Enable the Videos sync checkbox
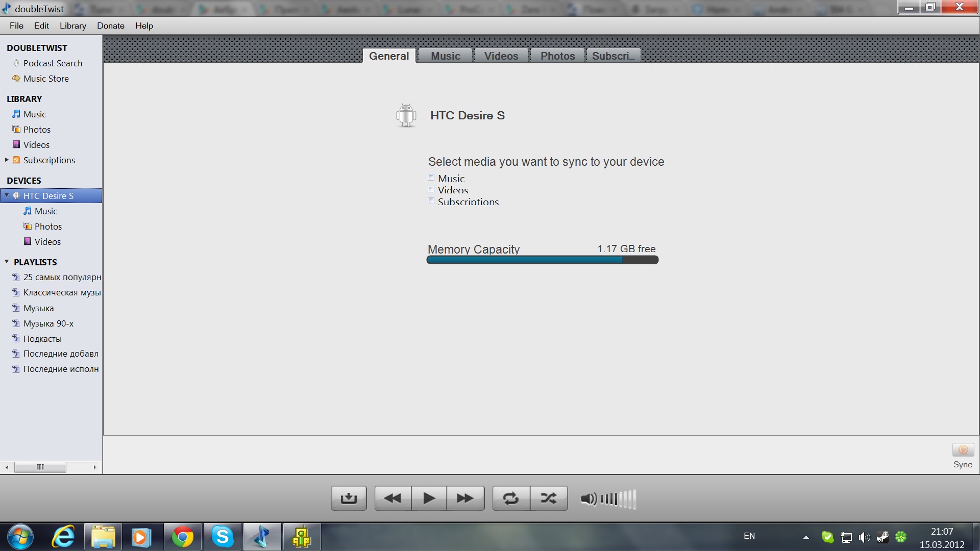Viewport: 980px width, 551px height. [x=431, y=189]
